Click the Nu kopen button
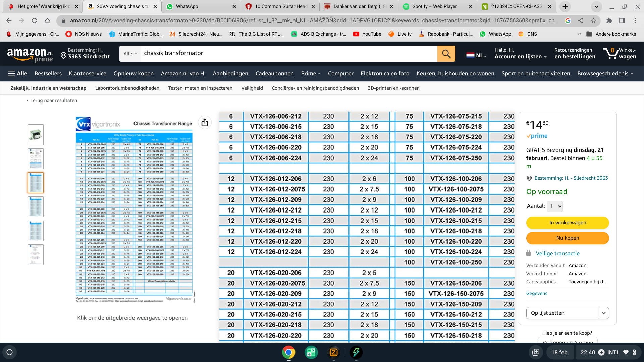644x362 pixels. [568, 238]
